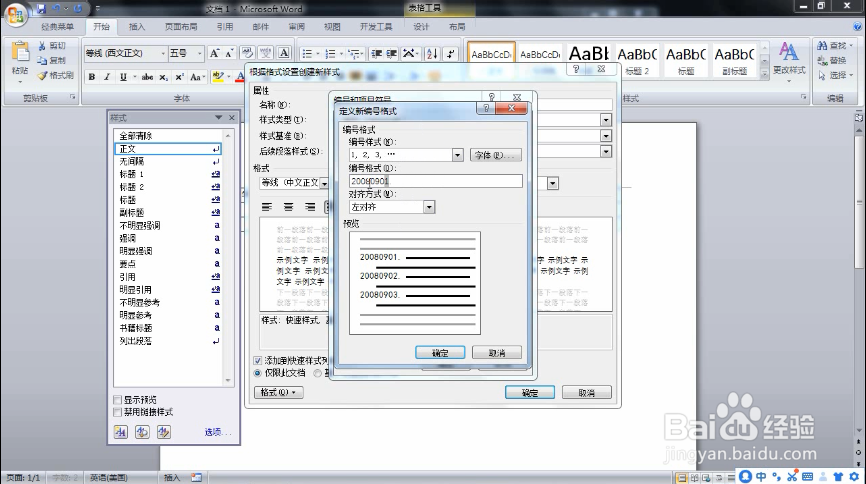The width and height of the screenshot is (866, 484).
Task: Toggle the 禁用链接样式 checkbox
Action: pyautogui.click(x=117, y=412)
